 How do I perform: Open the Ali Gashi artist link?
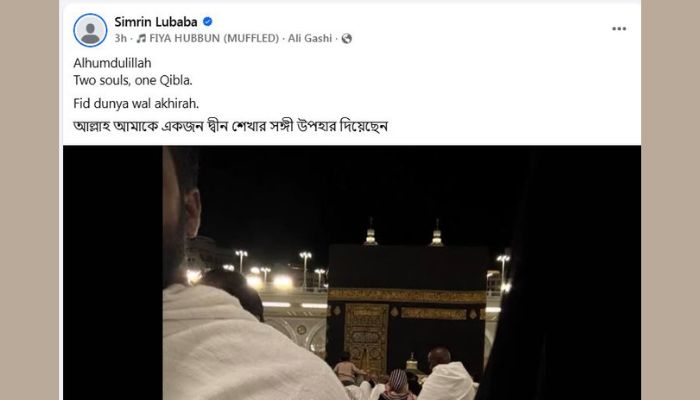(310, 38)
